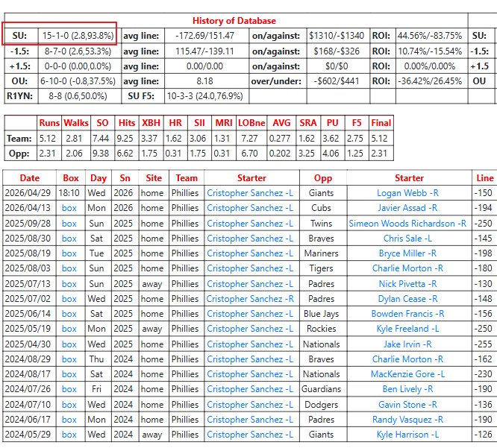Select -1.5 record 8-7-0 (2.6,53.3%)

[x=78, y=51]
